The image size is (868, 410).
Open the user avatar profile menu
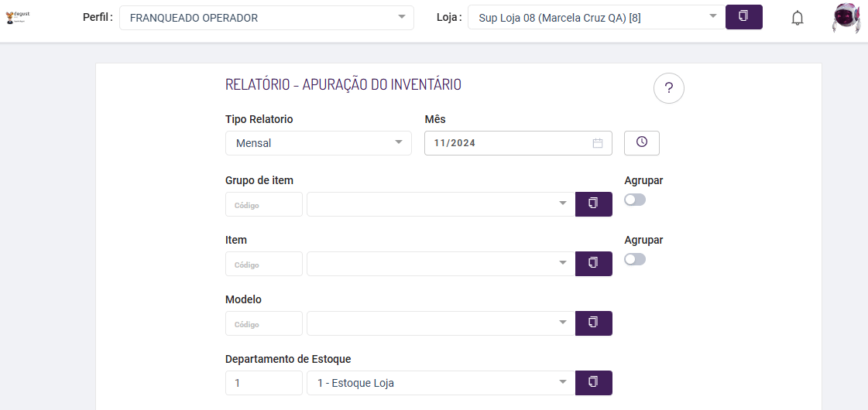[846, 18]
